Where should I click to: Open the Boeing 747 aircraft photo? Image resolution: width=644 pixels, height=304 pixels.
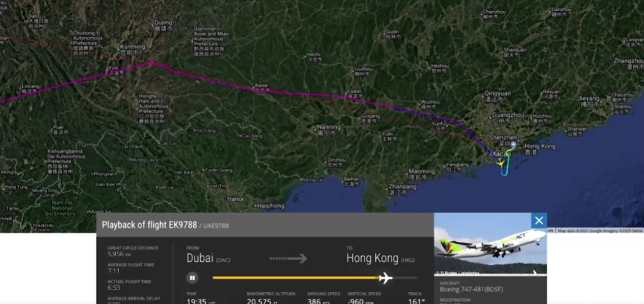click(490, 244)
